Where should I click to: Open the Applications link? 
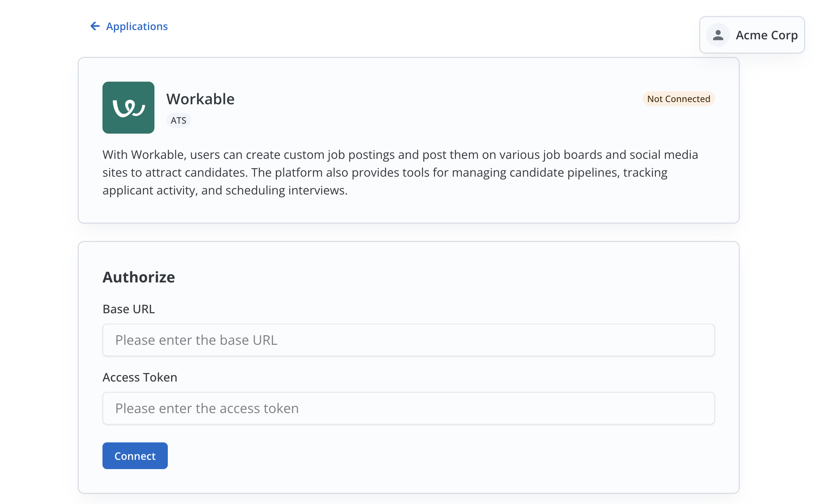137,26
